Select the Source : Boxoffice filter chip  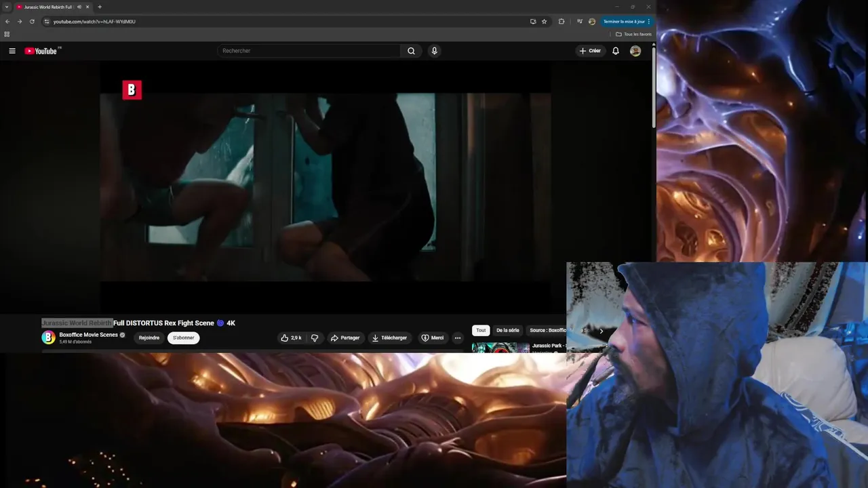pos(547,330)
